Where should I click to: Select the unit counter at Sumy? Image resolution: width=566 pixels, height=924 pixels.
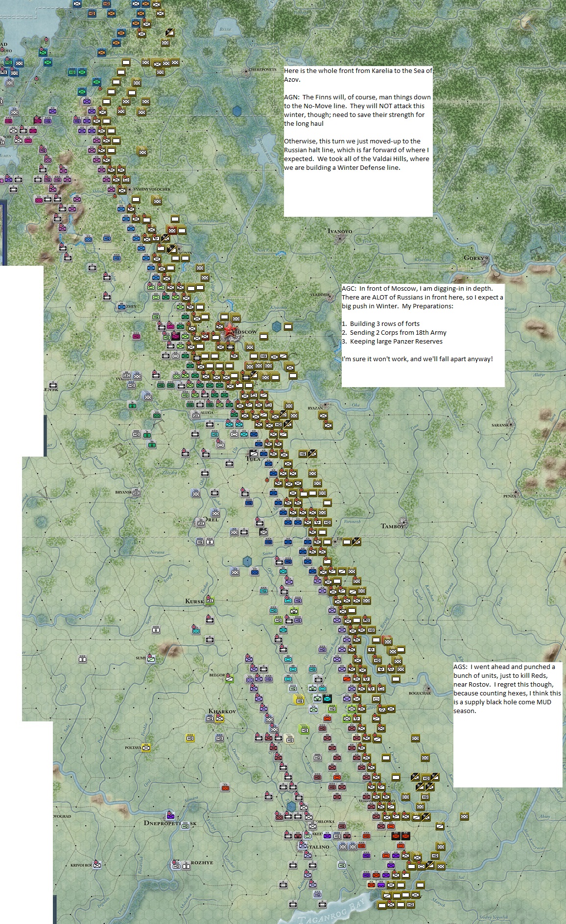151,659
